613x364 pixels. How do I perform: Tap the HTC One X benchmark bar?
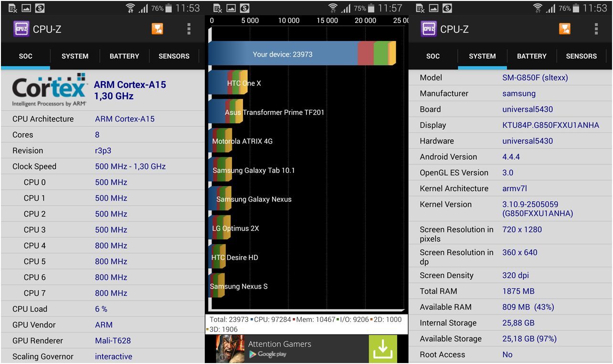coord(228,83)
